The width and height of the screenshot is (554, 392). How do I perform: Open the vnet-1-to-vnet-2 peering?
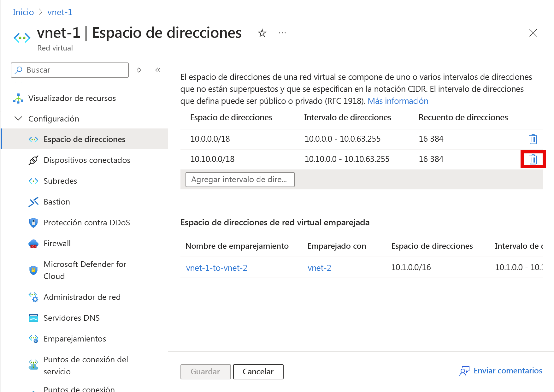(216, 268)
